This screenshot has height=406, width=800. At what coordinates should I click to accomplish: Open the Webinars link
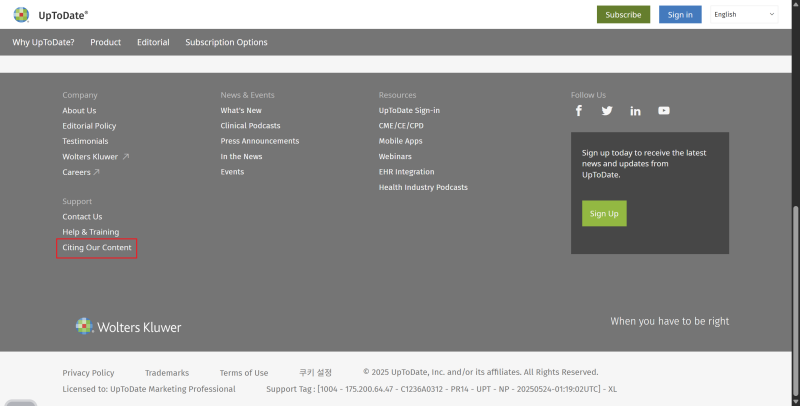click(395, 157)
